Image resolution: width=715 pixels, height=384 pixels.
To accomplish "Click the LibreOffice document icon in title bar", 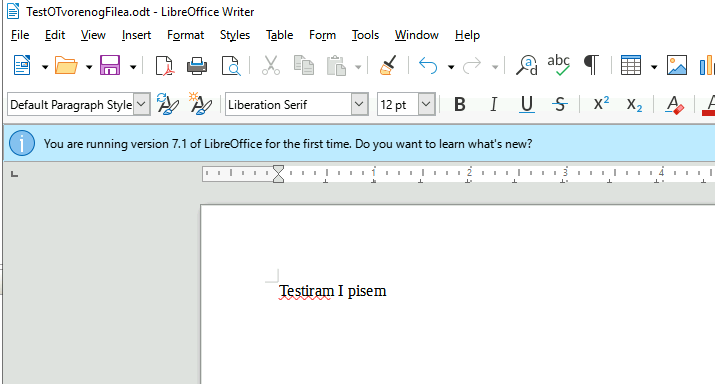I will [13, 11].
